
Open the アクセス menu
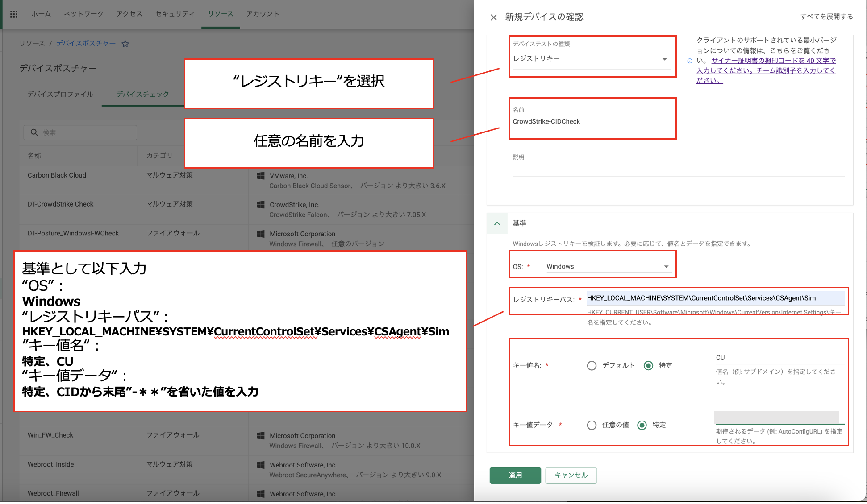pos(129,14)
